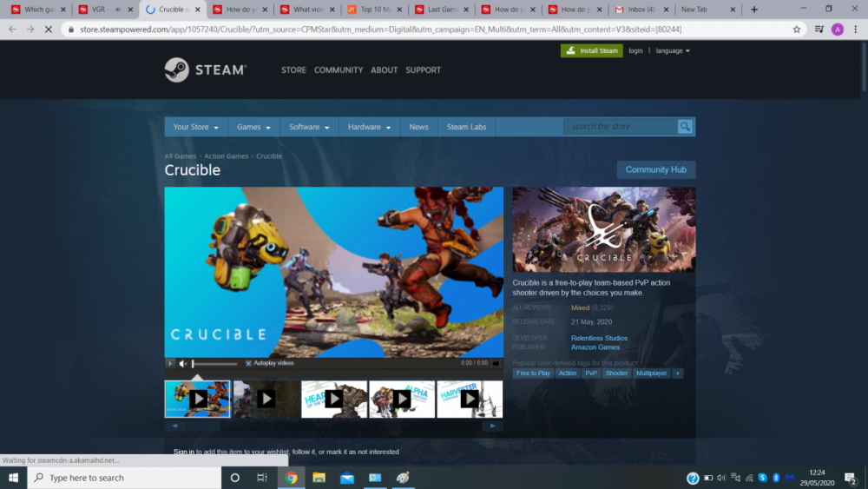The height and width of the screenshot is (489, 868).
Task: Click Free to Play tag
Action: tap(533, 373)
